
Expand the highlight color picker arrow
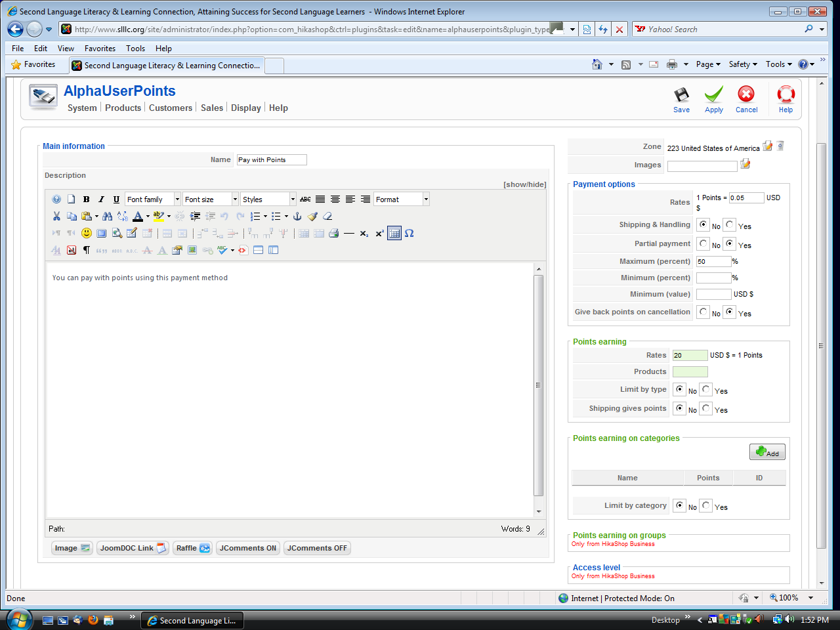[x=169, y=216]
